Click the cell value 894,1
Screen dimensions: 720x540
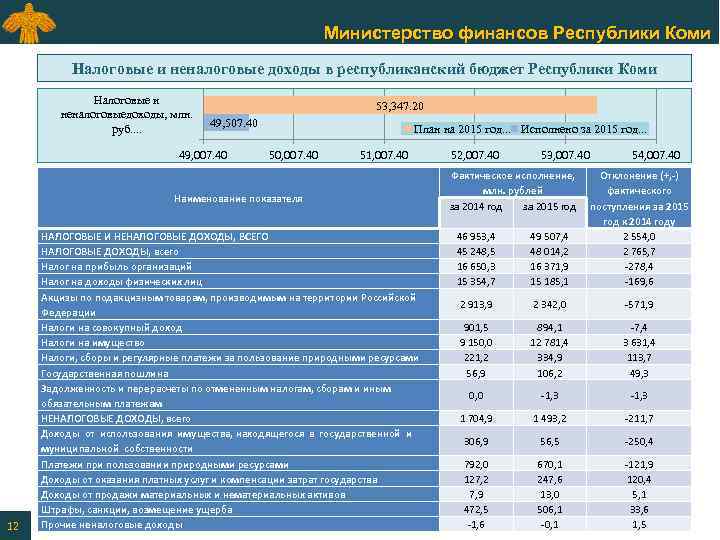coord(549,327)
